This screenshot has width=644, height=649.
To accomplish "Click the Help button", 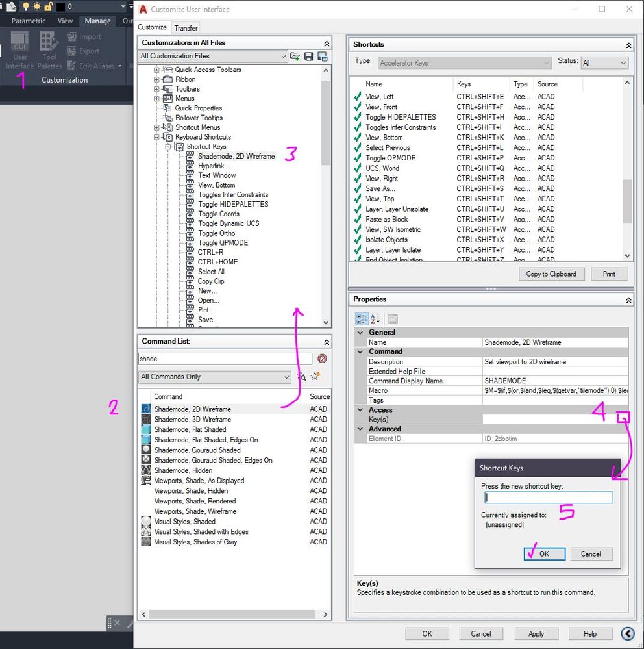I will 590,633.
